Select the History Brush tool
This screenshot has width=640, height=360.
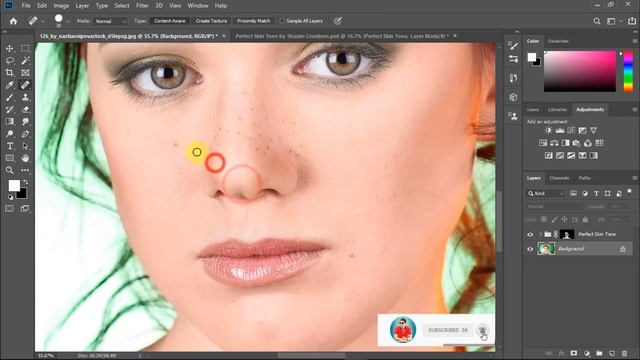tap(10, 109)
